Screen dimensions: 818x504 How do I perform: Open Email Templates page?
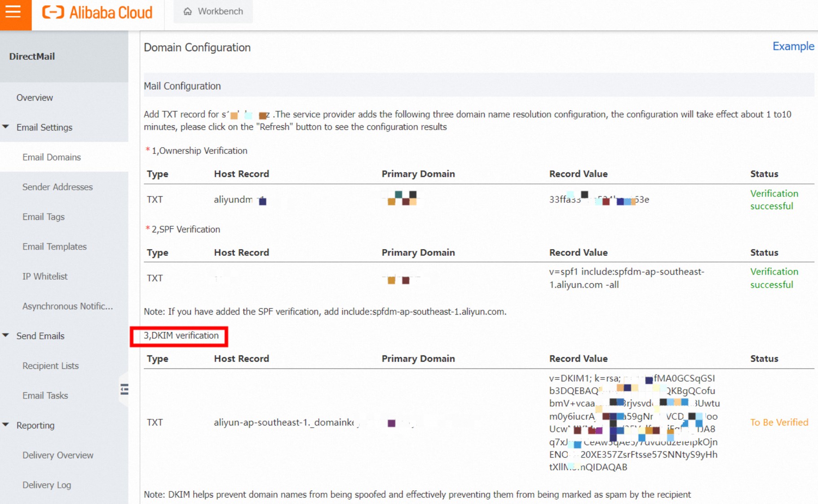(x=54, y=246)
